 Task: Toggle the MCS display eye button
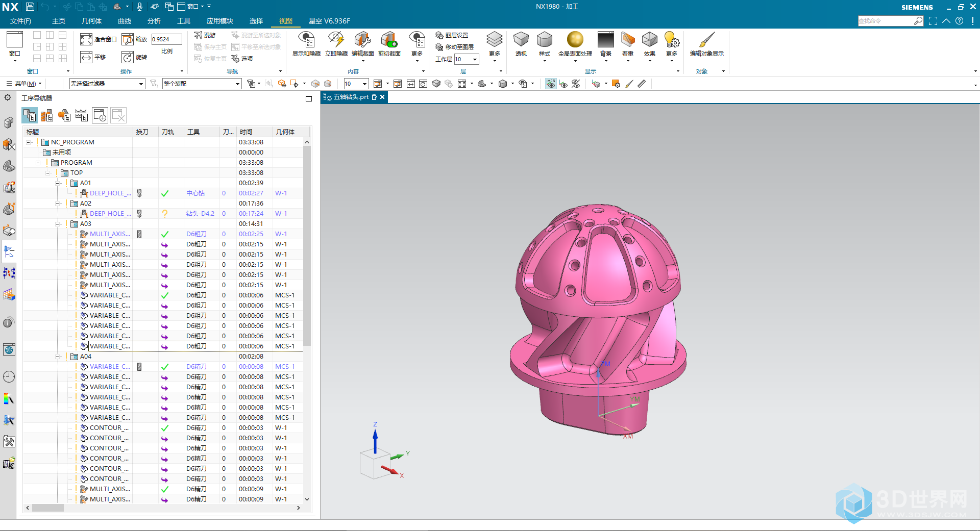coord(551,84)
